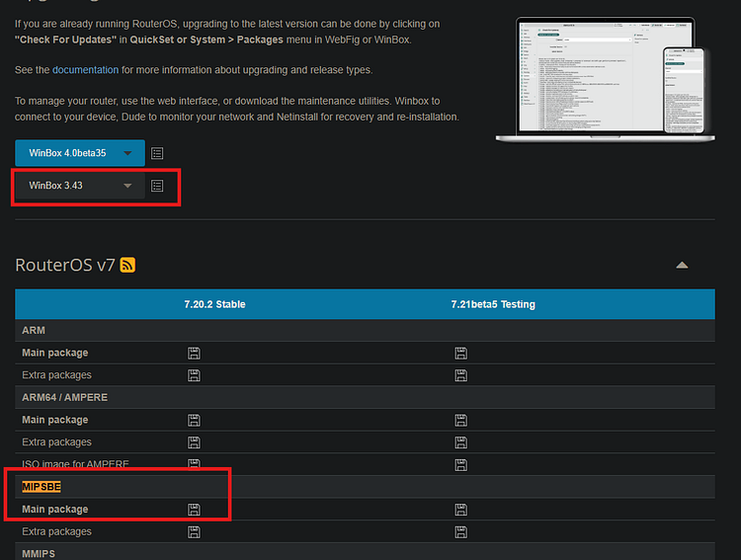Click the 7.20.2 Stable column header

214,304
